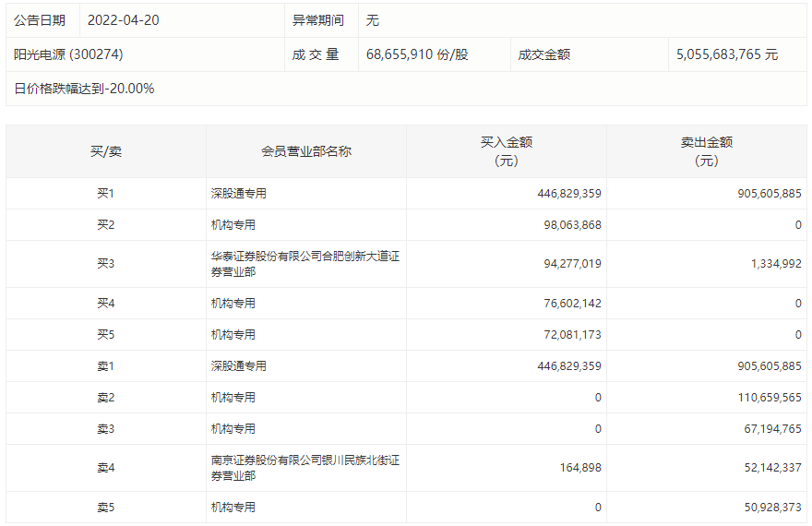Select the sell amount 67,194,765
812x526 pixels.
click(772, 429)
